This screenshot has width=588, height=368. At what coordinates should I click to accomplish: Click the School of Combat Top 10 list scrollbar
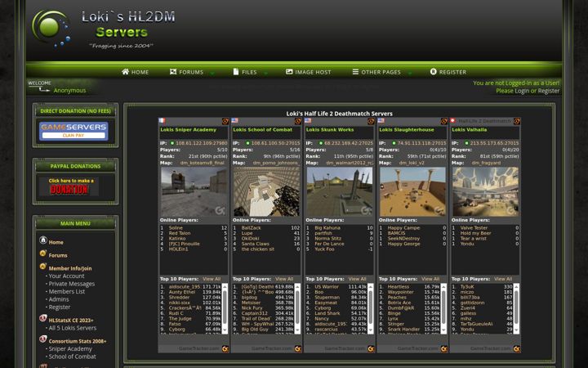tap(298, 308)
